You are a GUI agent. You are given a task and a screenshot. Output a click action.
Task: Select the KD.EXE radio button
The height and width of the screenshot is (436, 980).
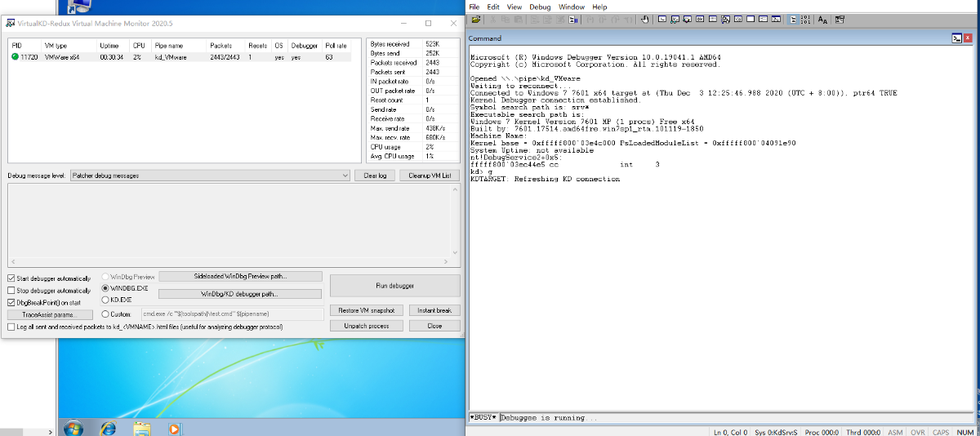click(x=105, y=300)
